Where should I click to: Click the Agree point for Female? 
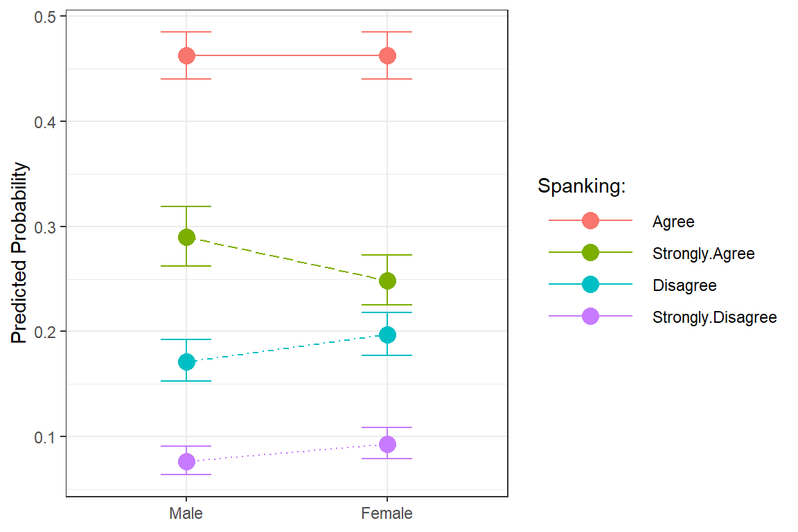[387, 55]
